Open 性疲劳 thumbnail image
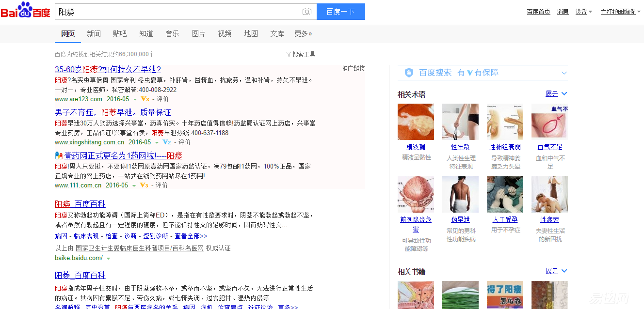The image size is (644, 309). (549, 194)
